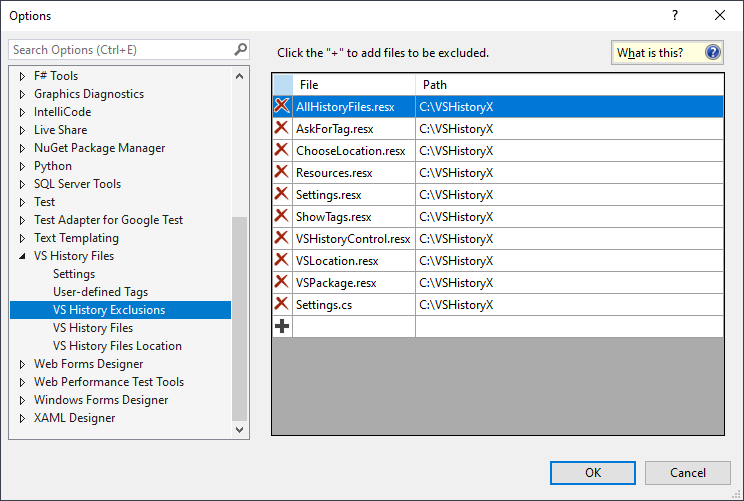The image size is (744, 501).
Task: Open VS History Files Location page
Action: click(117, 346)
